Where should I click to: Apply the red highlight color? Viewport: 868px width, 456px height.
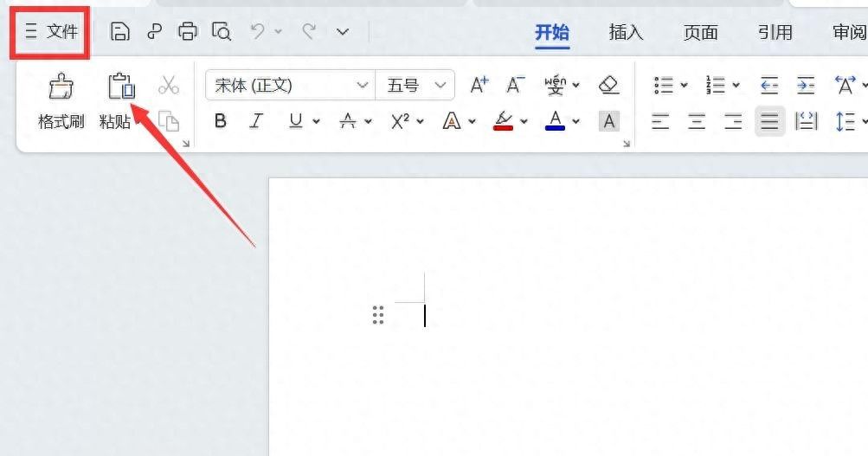503,120
